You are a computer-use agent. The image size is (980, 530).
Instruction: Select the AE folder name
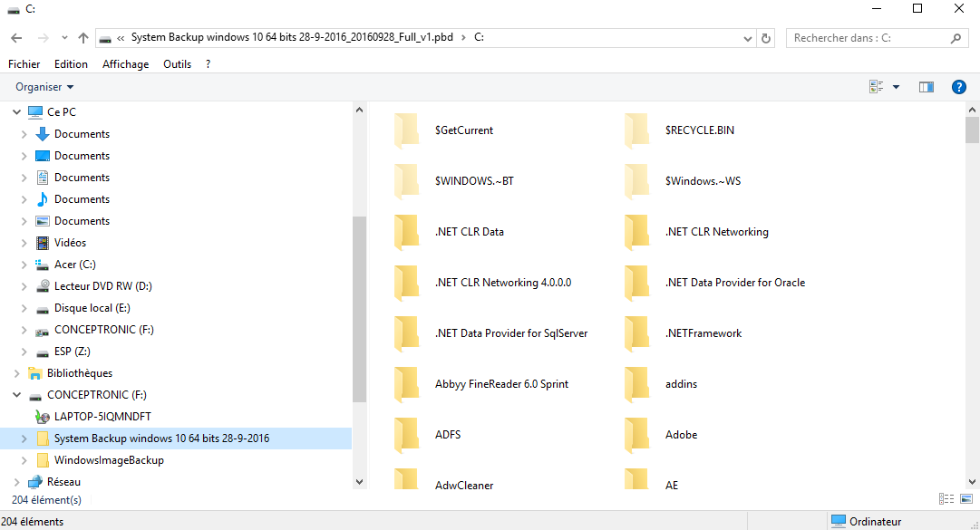click(x=672, y=485)
